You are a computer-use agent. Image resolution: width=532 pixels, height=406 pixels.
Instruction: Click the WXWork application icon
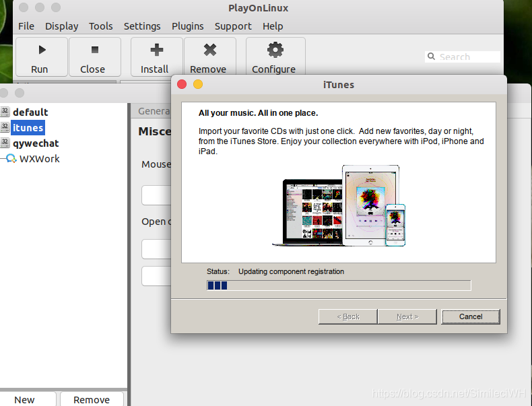[x=11, y=158]
